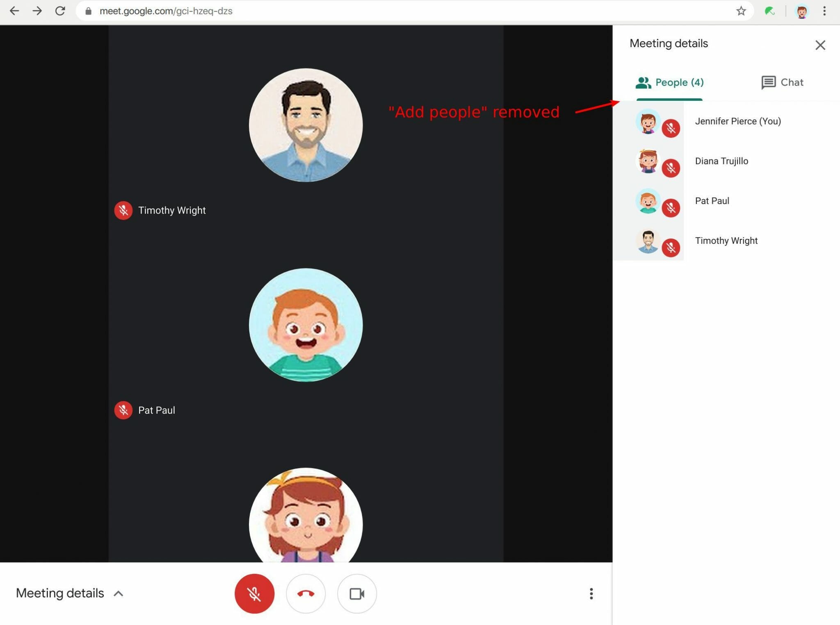
Task: Bookmark this page with the star
Action: pos(741,11)
